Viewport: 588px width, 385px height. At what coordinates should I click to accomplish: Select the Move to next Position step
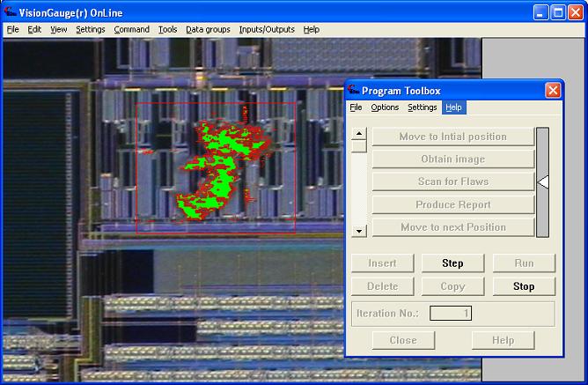pyautogui.click(x=453, y=227)
